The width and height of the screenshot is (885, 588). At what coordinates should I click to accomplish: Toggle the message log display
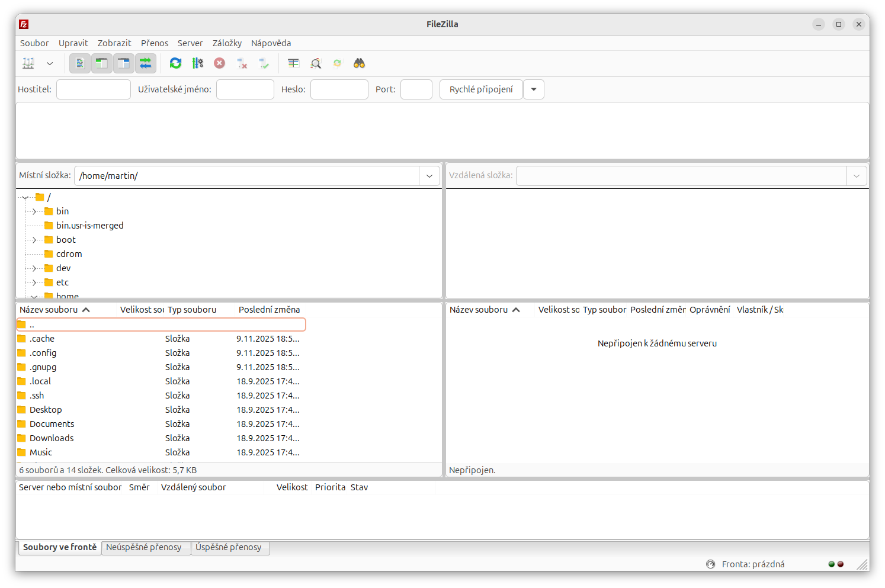tap(79, 63)
